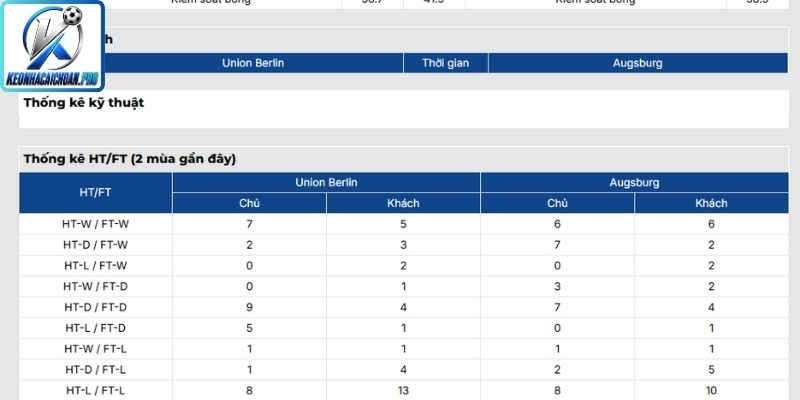Click Union Berlin Chủ sub-column header
The width and height of the screenshot is (800, 400).
click(x=249, y=203)
